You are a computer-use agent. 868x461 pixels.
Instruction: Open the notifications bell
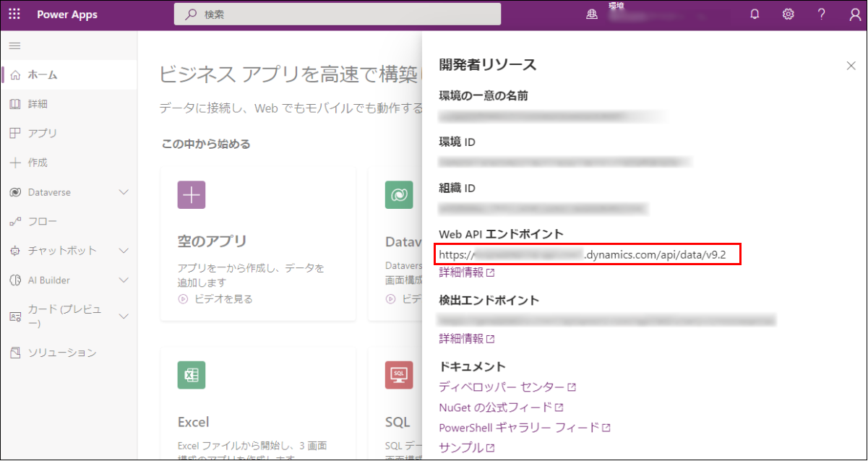click(x=755, y=14)
